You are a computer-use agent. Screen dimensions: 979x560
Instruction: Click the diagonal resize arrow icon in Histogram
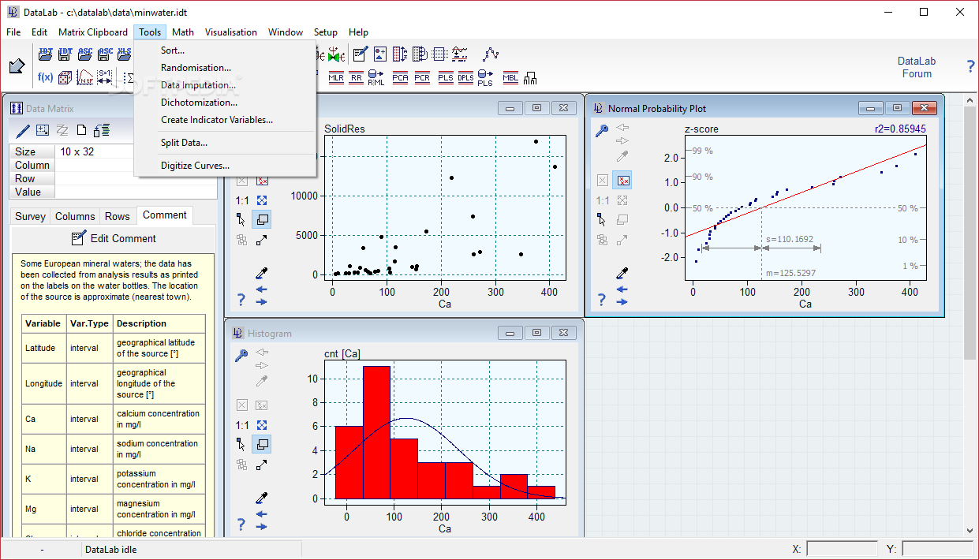click(x=262, y=465)
